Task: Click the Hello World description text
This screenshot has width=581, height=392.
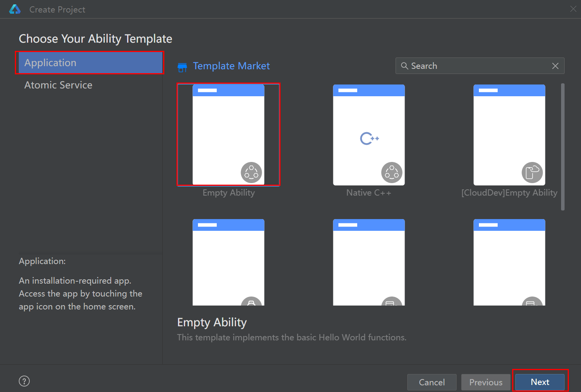Action: point(292,337)
